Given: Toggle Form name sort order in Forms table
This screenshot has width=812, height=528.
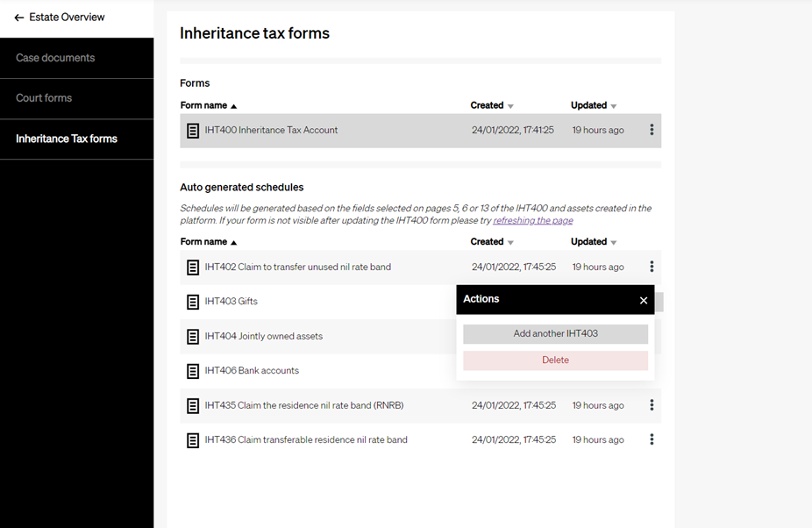Looking at the screenshot, I should 234,105.
